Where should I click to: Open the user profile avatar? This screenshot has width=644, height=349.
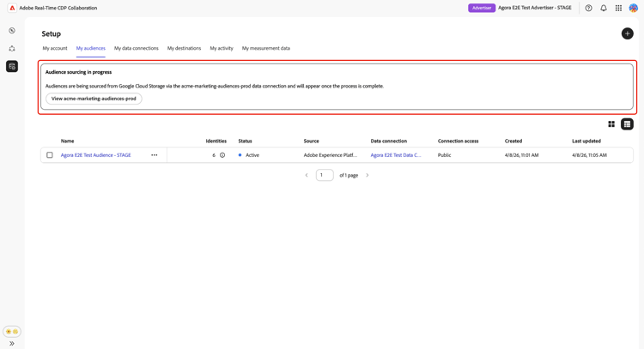tap(633, 8)
